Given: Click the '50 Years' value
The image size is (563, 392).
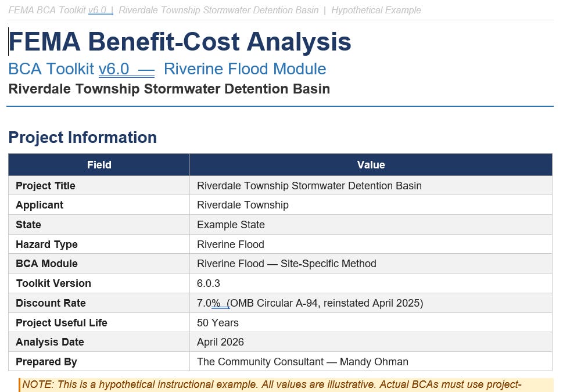Looking at the screenshot, I should tap(217, 323).
